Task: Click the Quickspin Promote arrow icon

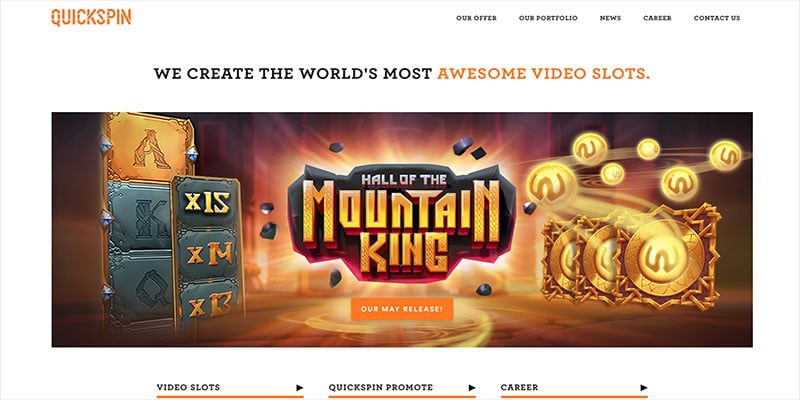Action: point(472,388)
